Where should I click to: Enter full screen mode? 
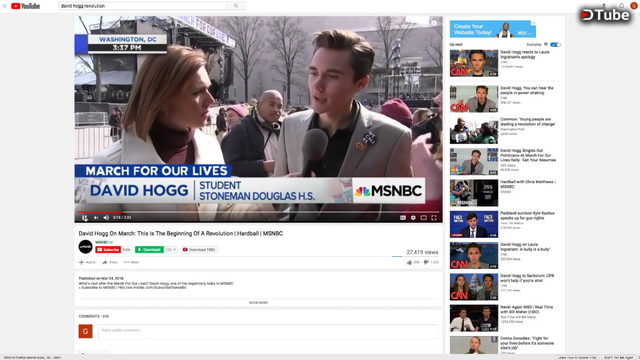coord(434,218)
